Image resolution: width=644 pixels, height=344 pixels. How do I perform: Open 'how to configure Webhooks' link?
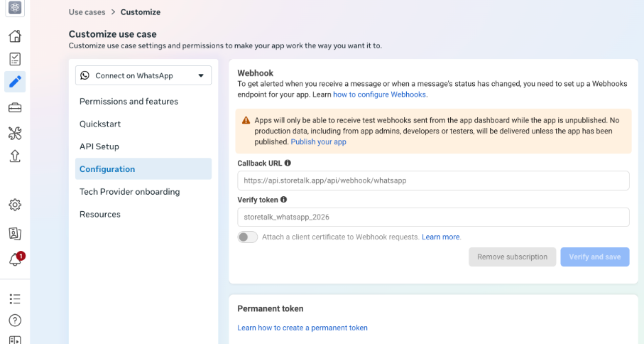coord(379,95)
